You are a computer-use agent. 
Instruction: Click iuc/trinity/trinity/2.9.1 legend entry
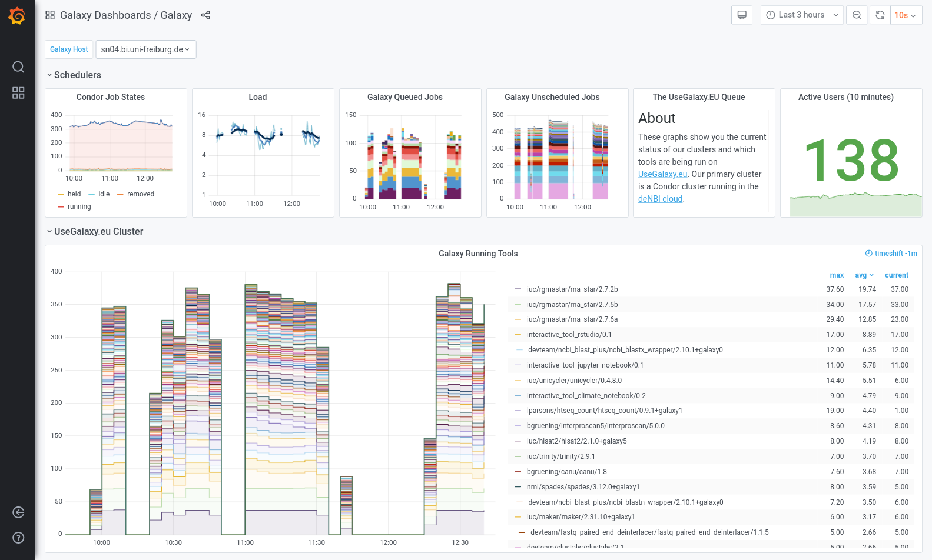pos(561,456)
